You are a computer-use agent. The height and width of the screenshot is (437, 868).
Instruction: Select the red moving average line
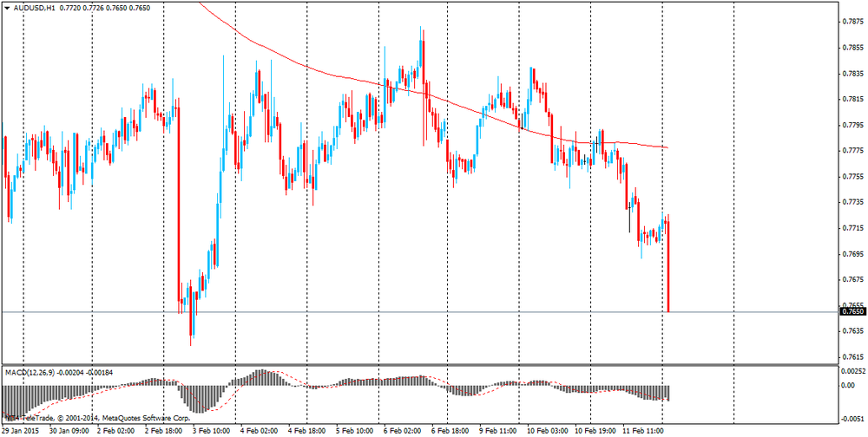[x=347, y=77]
